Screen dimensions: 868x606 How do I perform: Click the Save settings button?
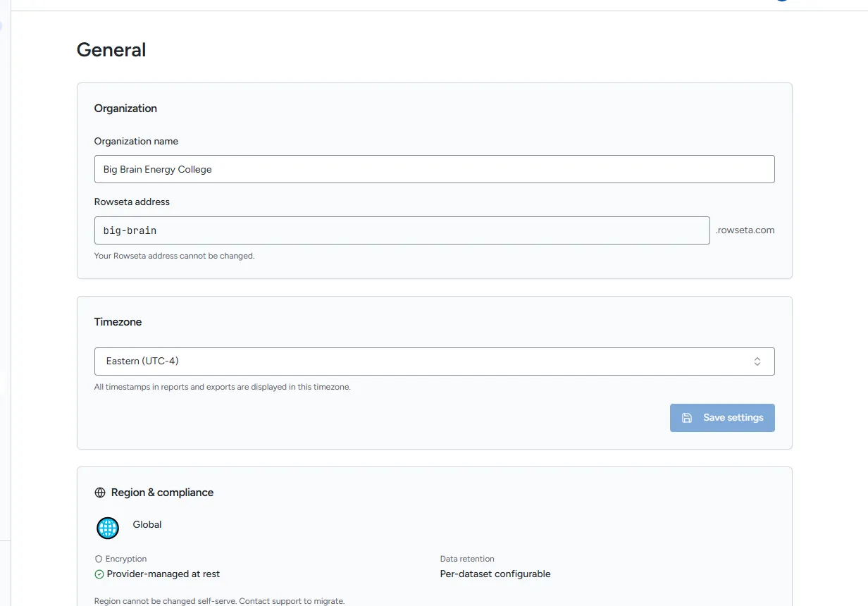(x=722, y=418)
